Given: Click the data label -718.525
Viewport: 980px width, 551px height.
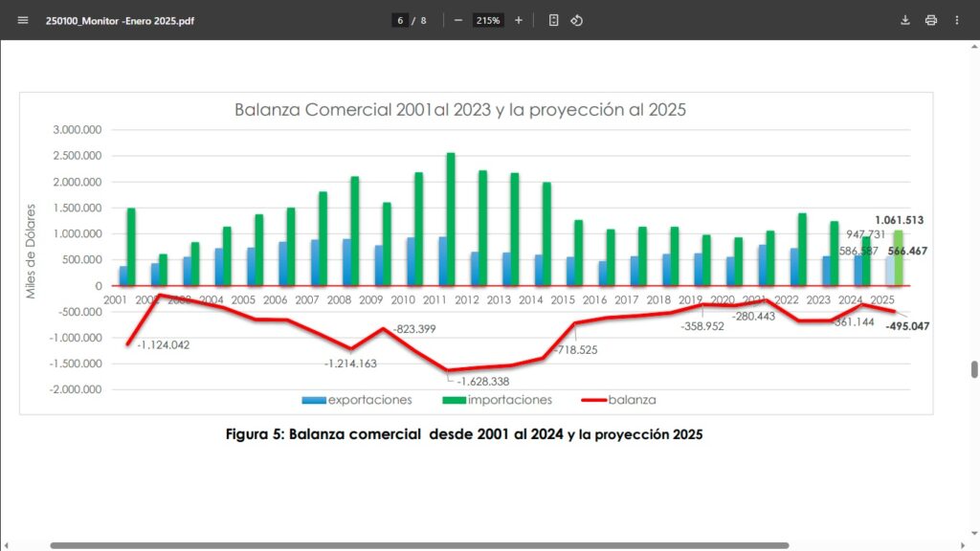Looking at the screenshot, I should [575, 350].
